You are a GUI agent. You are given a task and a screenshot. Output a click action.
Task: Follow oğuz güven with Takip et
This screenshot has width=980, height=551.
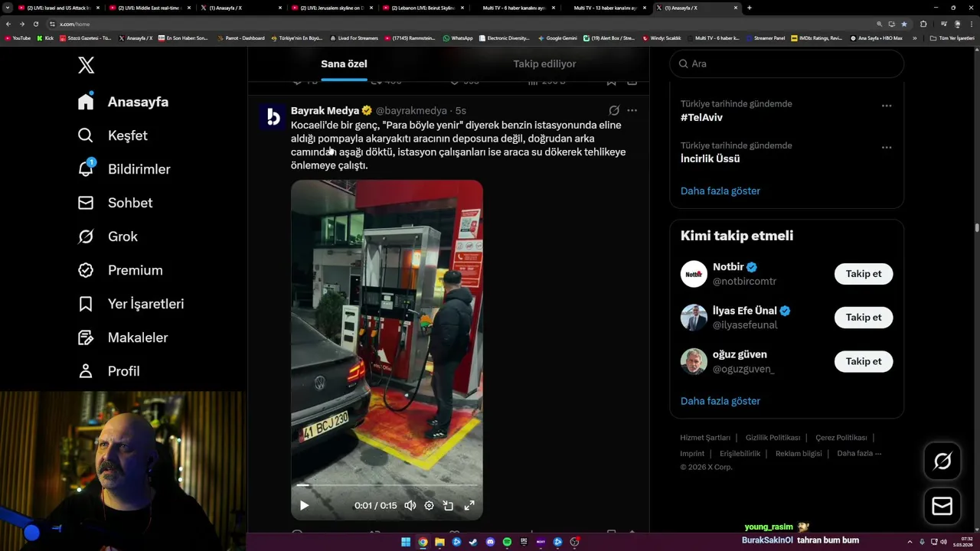click(864, 361)
